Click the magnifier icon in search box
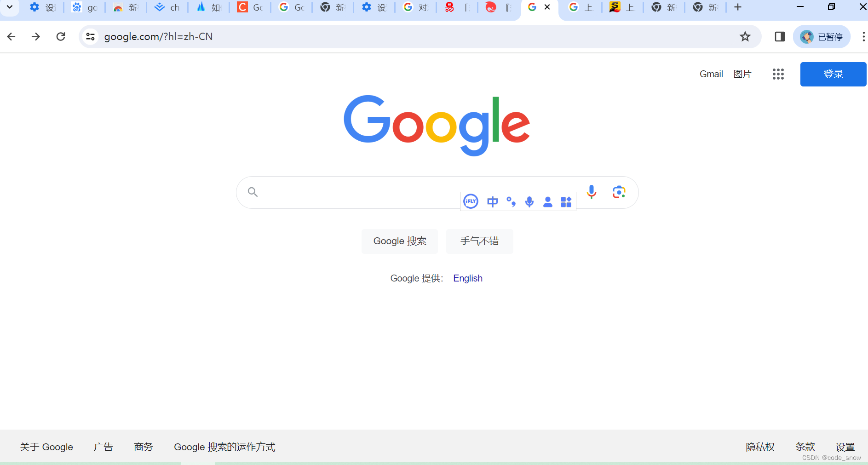Viewport: 868px width, 465px height. (x=253, y=192)
